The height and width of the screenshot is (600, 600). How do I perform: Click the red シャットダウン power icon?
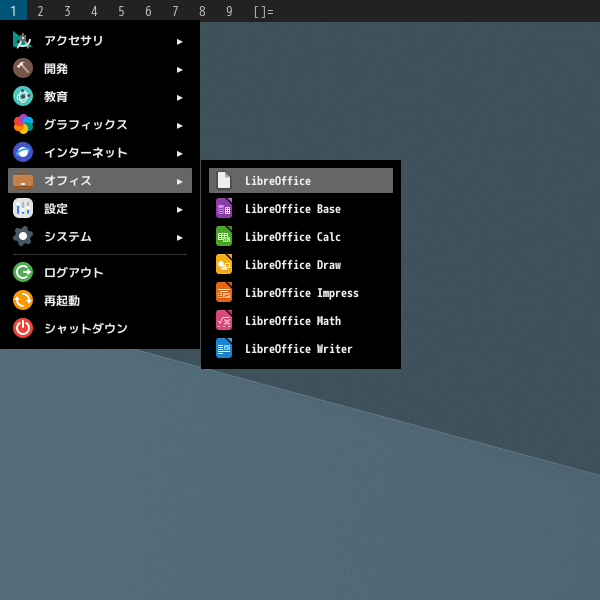23,328
